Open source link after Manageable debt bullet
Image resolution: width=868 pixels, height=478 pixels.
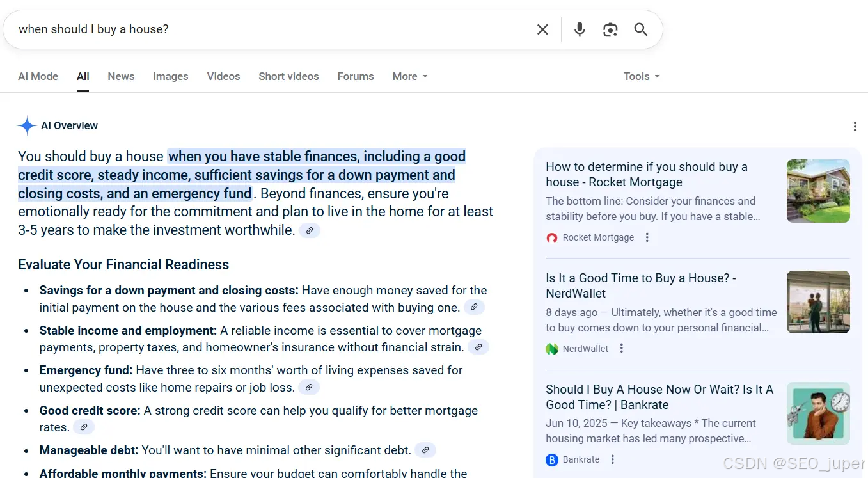425,450
